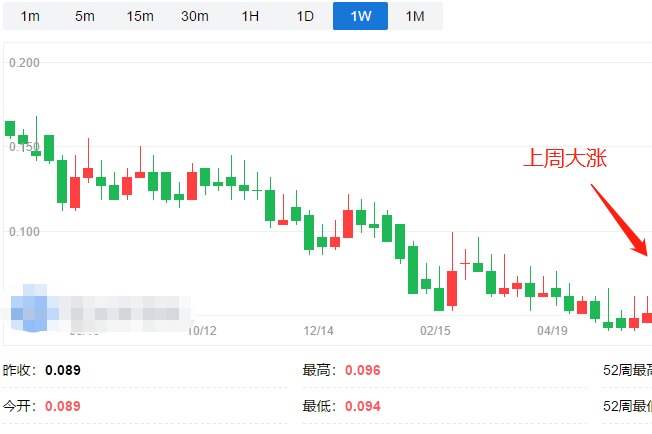This screenshot has width=652, height=434.
Task: Click the active 1W weekly tab
Action: [x=360, y=16]
